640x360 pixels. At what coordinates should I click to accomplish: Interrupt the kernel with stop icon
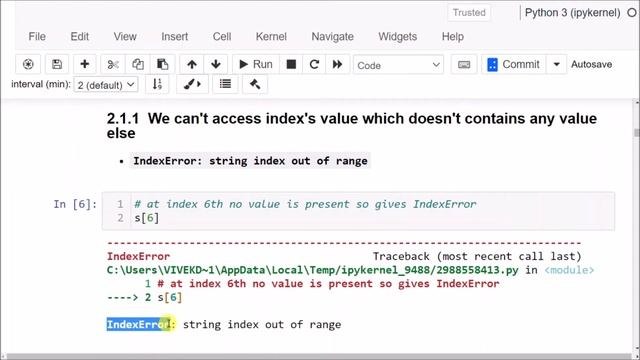[291, 64]
